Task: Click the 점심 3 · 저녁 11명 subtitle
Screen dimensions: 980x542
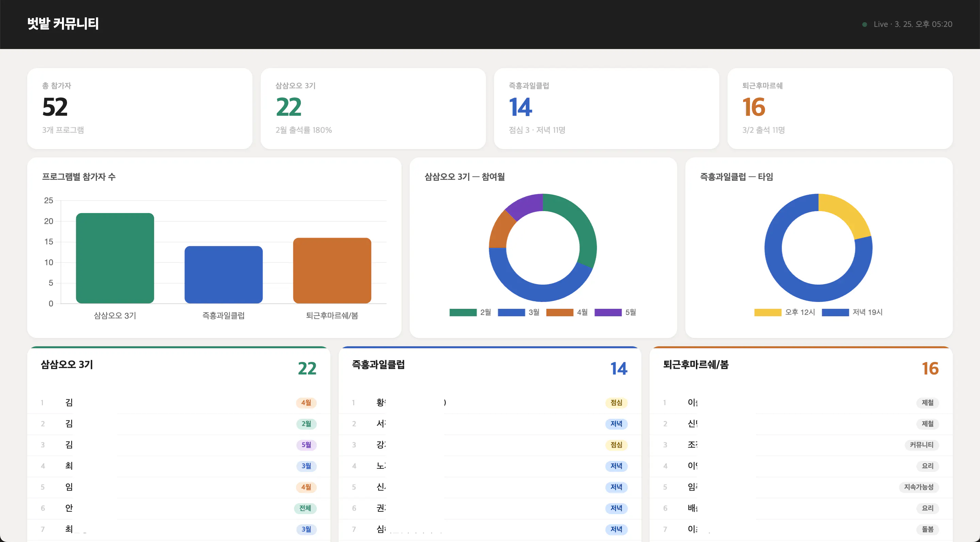Action: pyautogui.click(x=537, y=130)
